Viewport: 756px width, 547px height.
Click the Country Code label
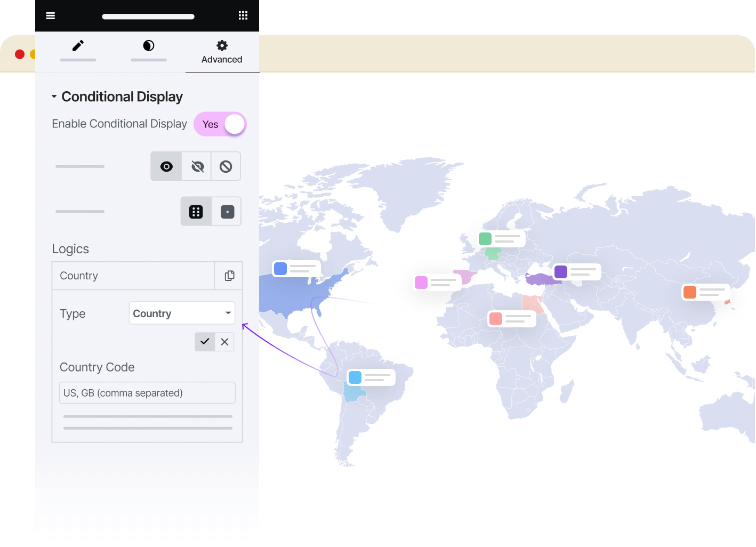point(97,367)
